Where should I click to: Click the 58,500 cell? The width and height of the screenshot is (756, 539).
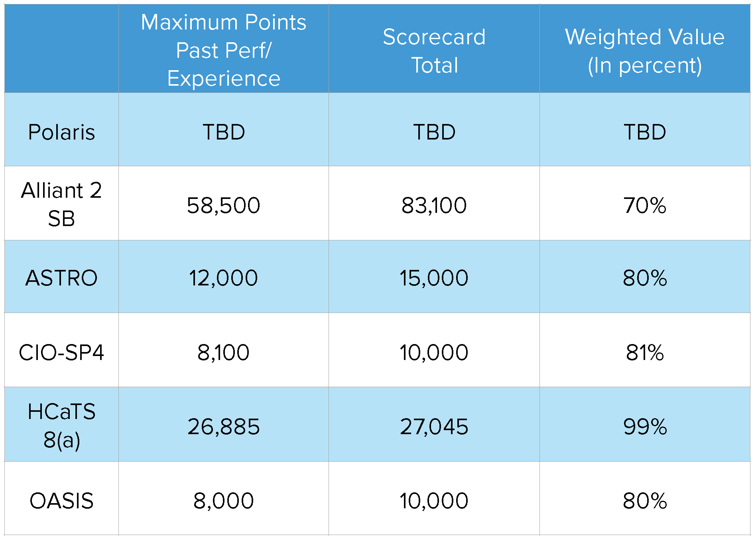[x=224, y=205]
